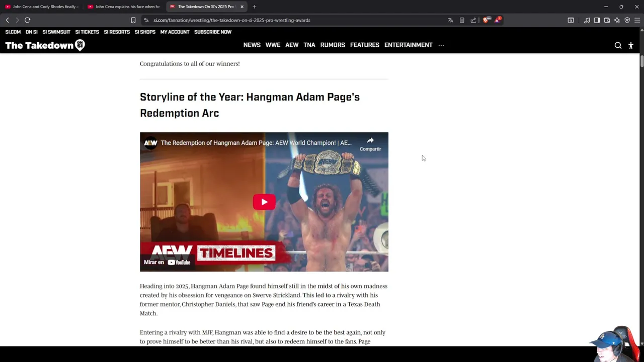Screen dimensions: 644x362
Task: Open a new tab with plus button
Action: (x=255, y=7)
